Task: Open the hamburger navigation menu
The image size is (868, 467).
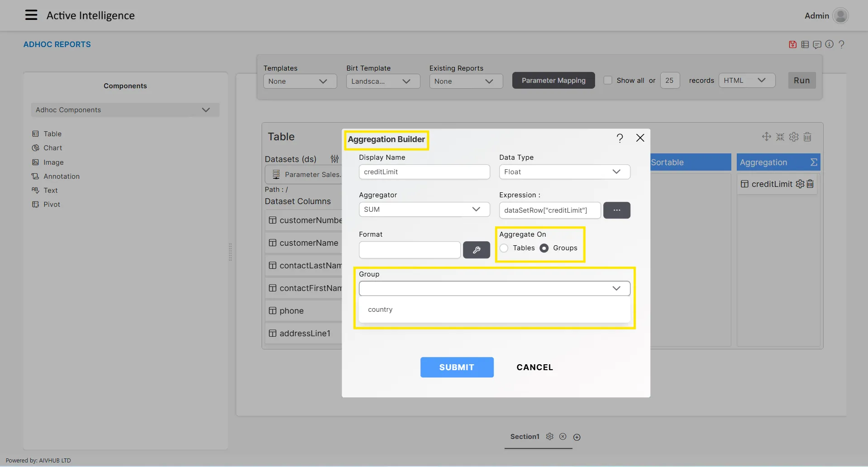Action: point(31,15)
